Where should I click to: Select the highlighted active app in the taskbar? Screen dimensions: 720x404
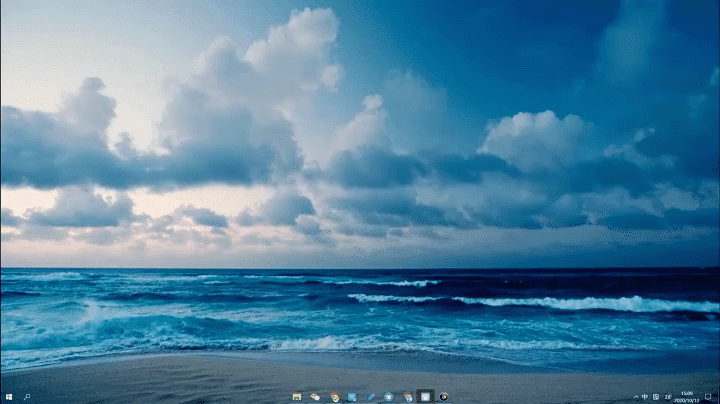425,397
